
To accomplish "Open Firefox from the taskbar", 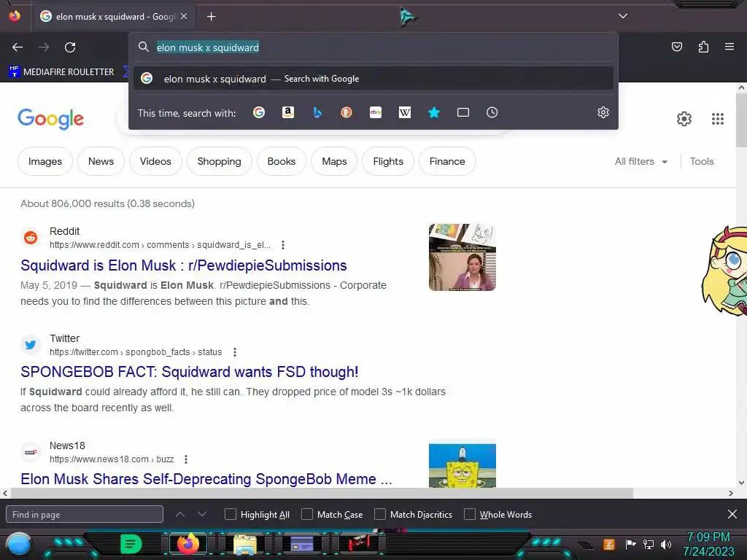I will coord(187,544).
